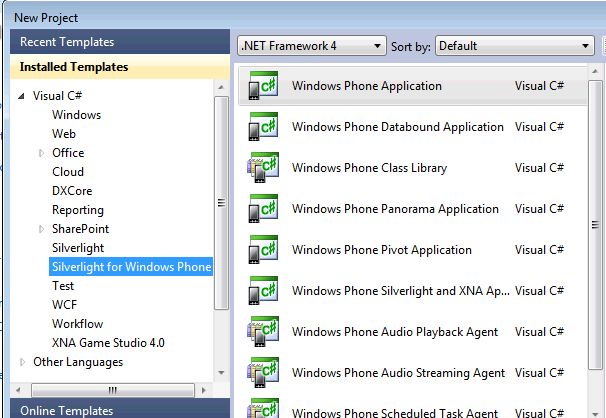
Task: Open the Installed Templates section
Action: point(120,67)
